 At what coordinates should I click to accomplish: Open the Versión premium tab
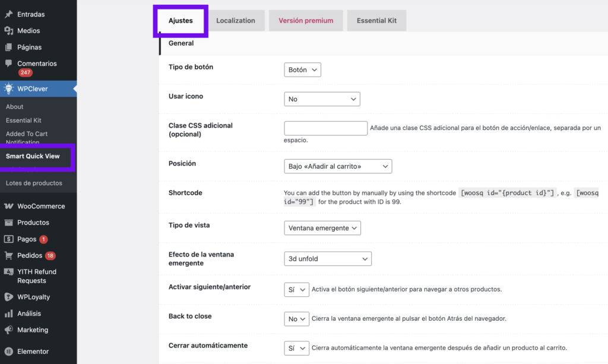305,20
